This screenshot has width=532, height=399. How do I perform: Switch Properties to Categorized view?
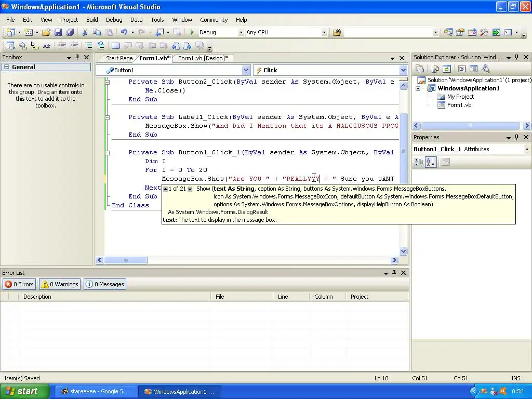pyautogui.click(x=419, y=162)
